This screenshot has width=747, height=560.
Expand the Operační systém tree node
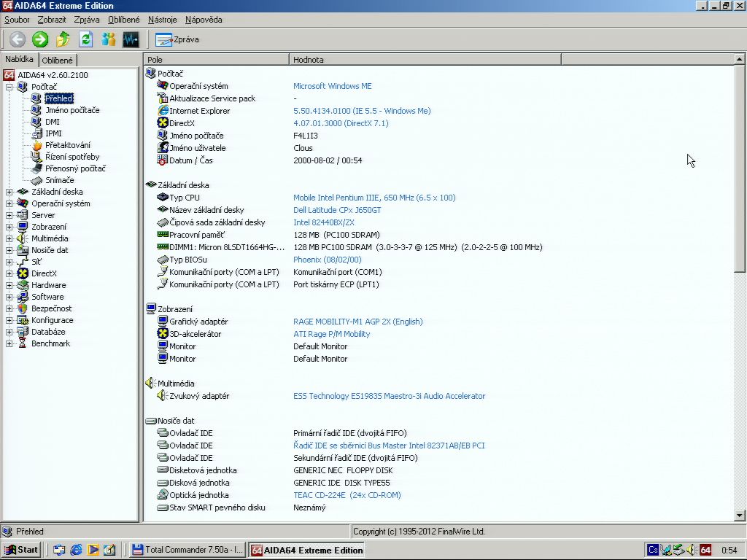point(9,203)
